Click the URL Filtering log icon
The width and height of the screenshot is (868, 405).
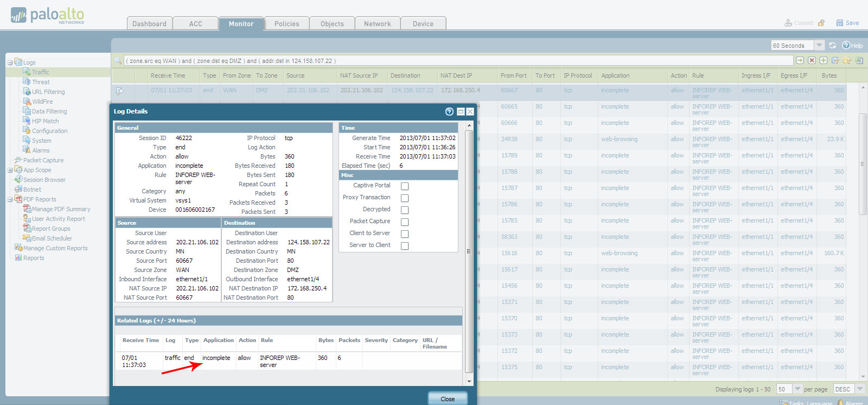27,91
